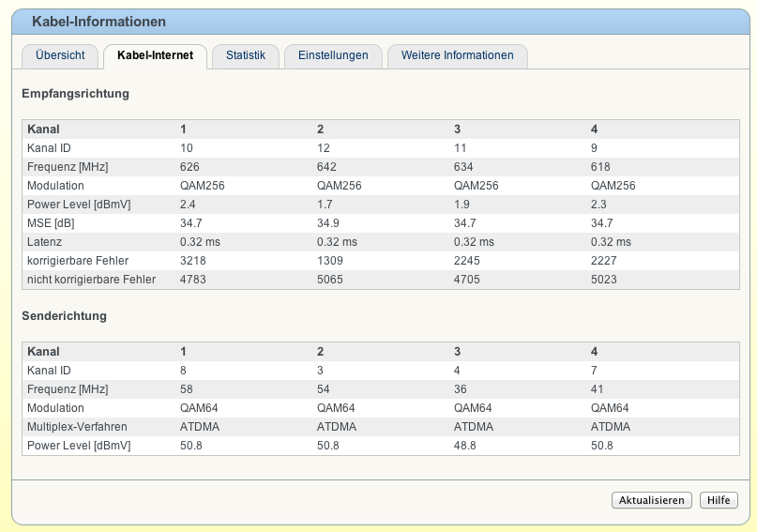
Task: Click the Senderichtung section heading
Action: pyautogui.click(x=64, y=316)
